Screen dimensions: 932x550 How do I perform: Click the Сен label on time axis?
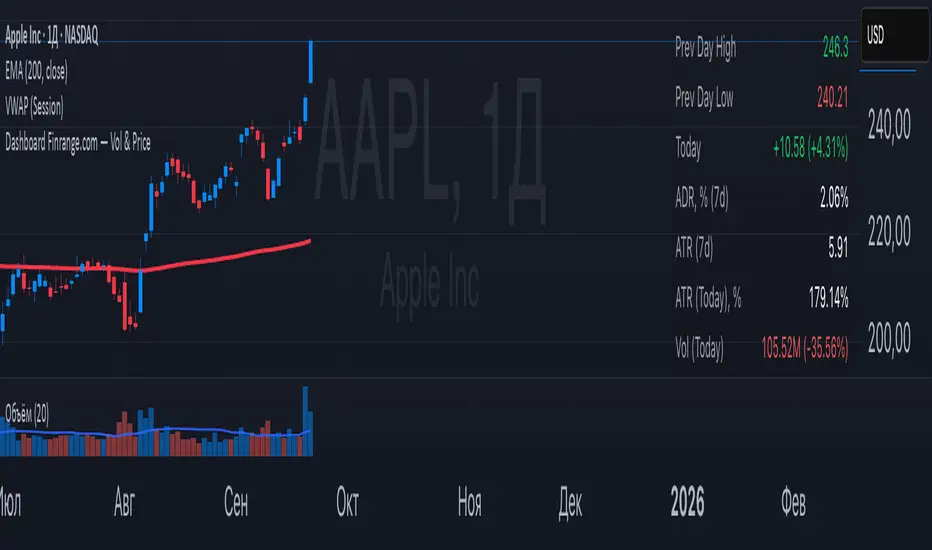coord(236,502)
